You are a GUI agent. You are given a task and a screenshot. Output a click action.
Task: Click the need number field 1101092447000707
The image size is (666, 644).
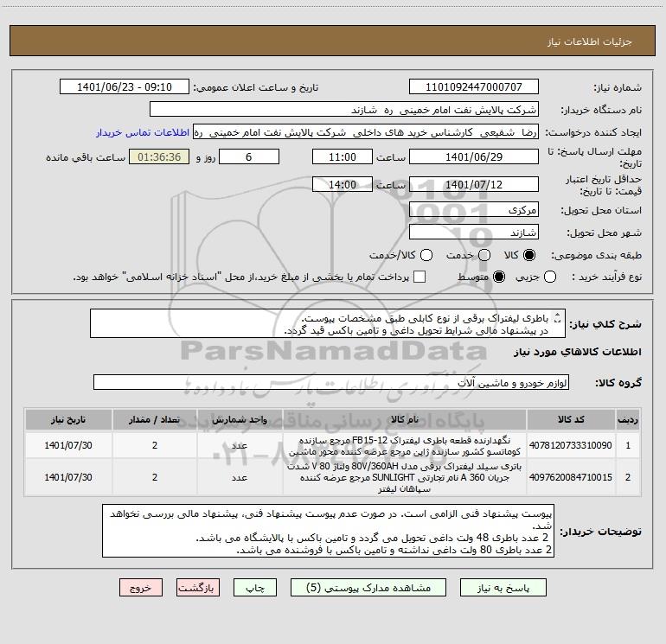point(474,86)
